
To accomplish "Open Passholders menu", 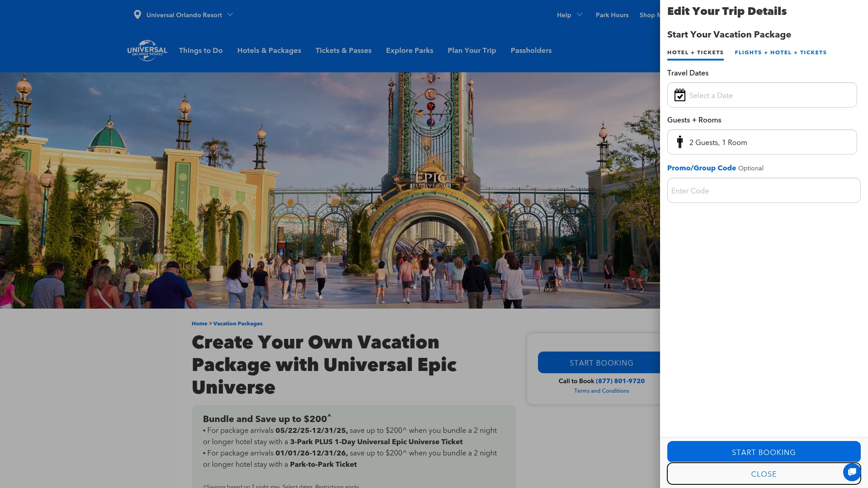I will pyautogui.click(x=531, y=51).
